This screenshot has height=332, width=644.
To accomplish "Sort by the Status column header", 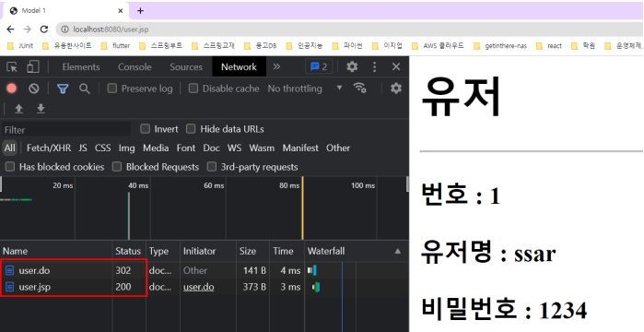I will (x=128, y=251).
